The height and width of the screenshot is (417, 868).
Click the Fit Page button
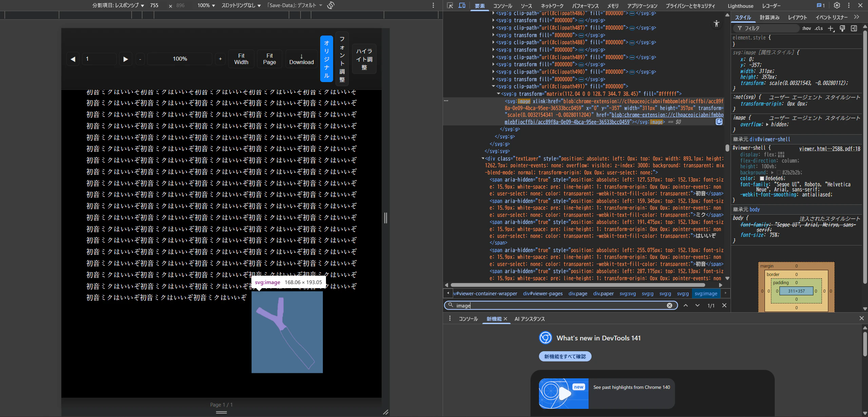pos(269,59)
